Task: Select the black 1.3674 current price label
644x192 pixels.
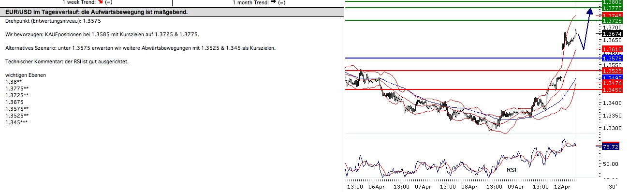Action: (x=613, y=34)
